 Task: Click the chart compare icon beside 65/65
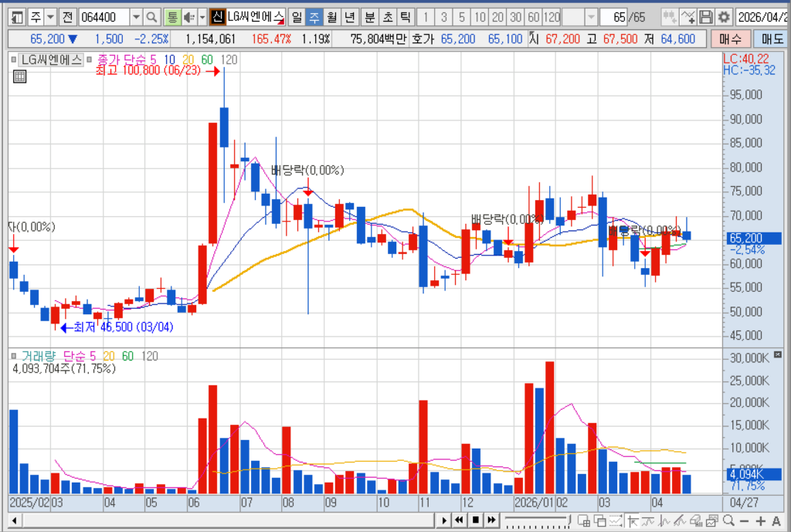670,18
